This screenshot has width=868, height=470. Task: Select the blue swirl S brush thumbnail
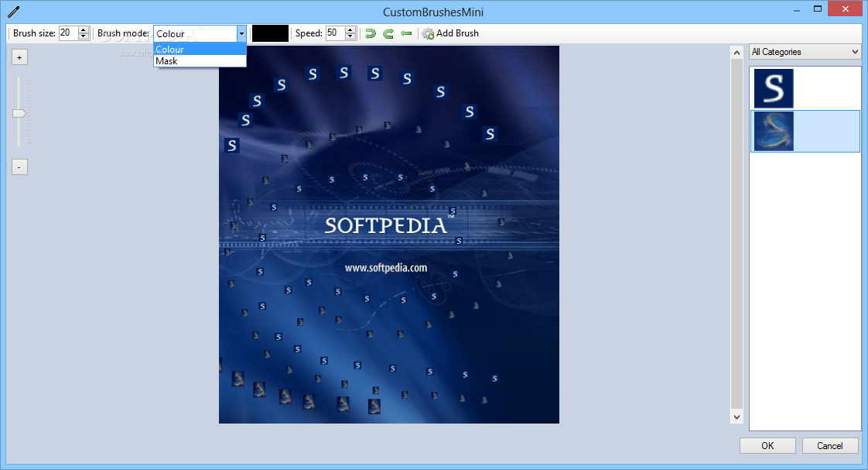click(774, 131)
